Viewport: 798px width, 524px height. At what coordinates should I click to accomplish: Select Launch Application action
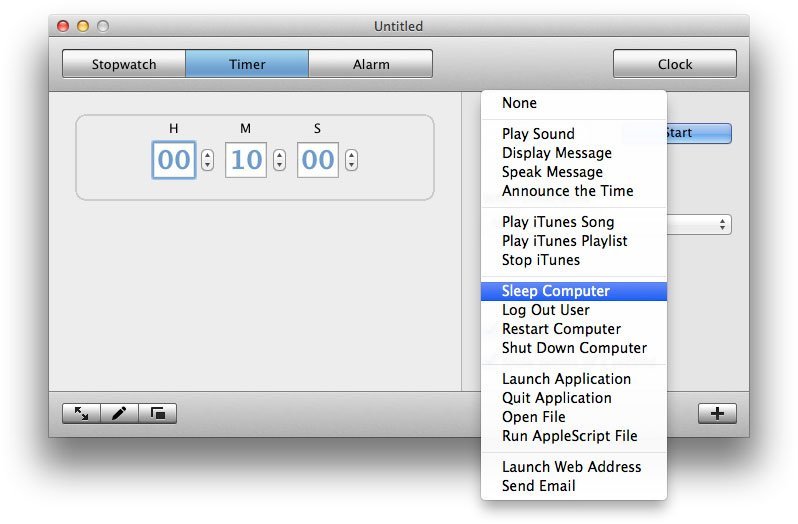point(574,379)
